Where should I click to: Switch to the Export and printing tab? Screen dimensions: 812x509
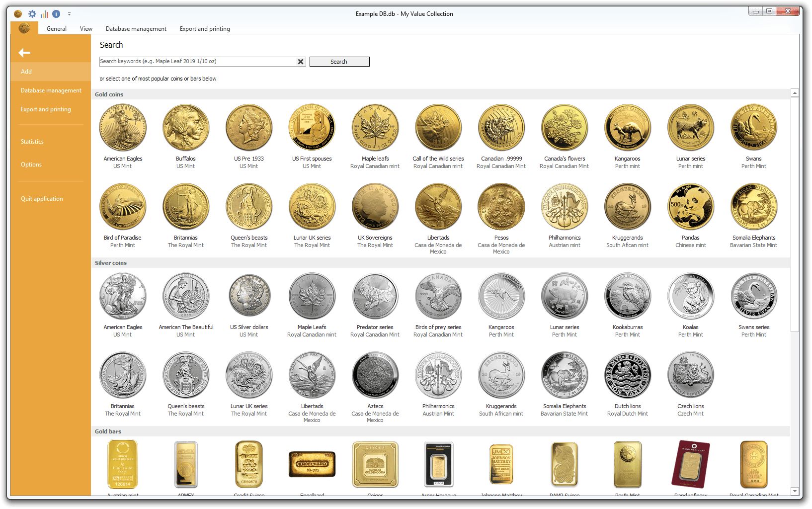click(205, 29)
